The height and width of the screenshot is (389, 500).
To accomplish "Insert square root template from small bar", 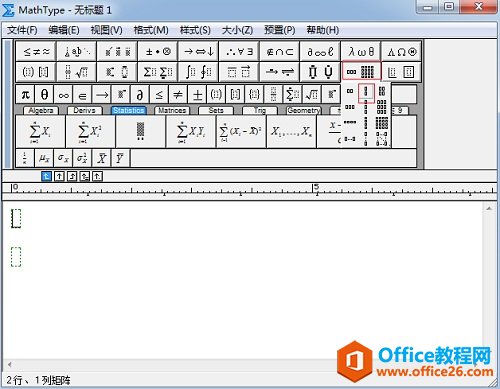I will [x=312, y=95].
